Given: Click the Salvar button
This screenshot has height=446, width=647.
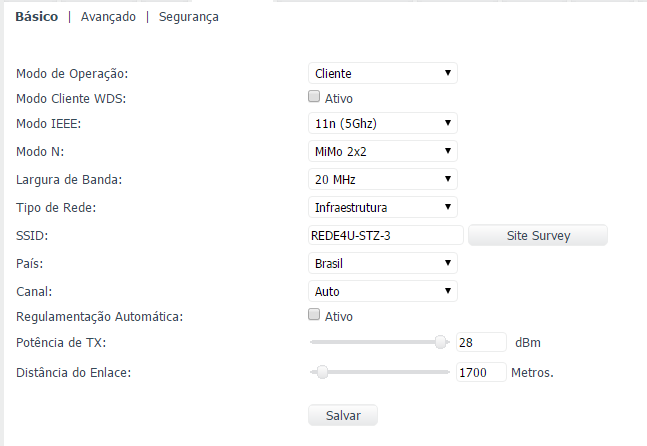Looking at the screenshot, I should [343, 414].
